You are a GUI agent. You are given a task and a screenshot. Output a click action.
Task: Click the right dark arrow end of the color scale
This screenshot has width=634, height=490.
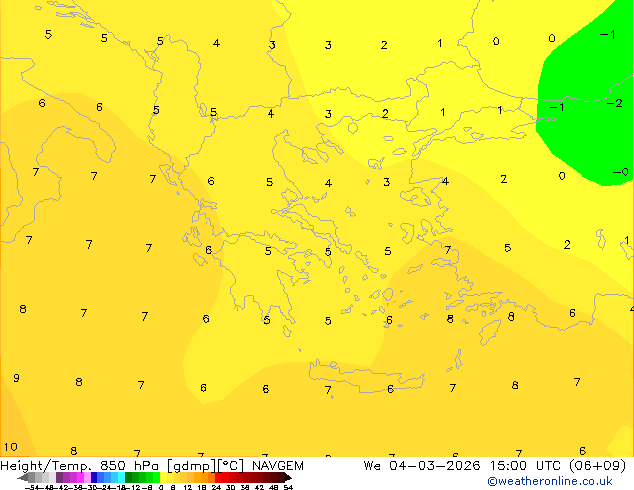[x=287, y=478]
